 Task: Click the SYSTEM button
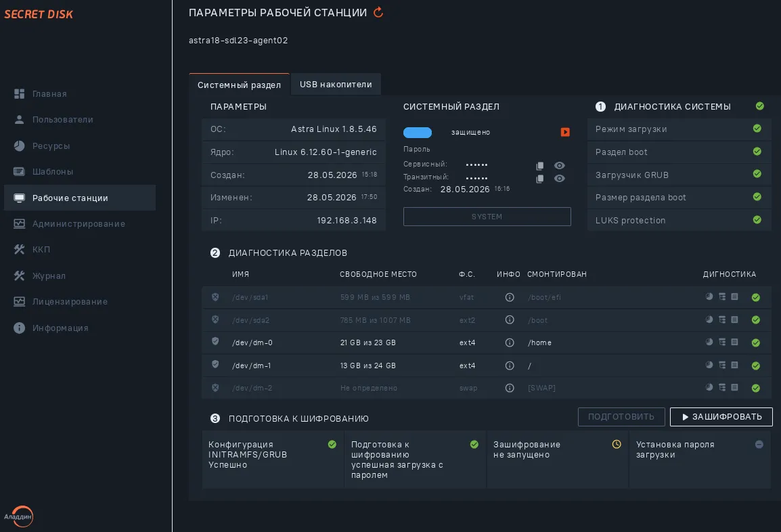[487, 217]
